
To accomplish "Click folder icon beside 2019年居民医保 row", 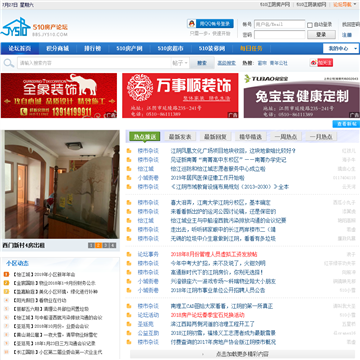I will pyautogui.click(x=129, y=178).
